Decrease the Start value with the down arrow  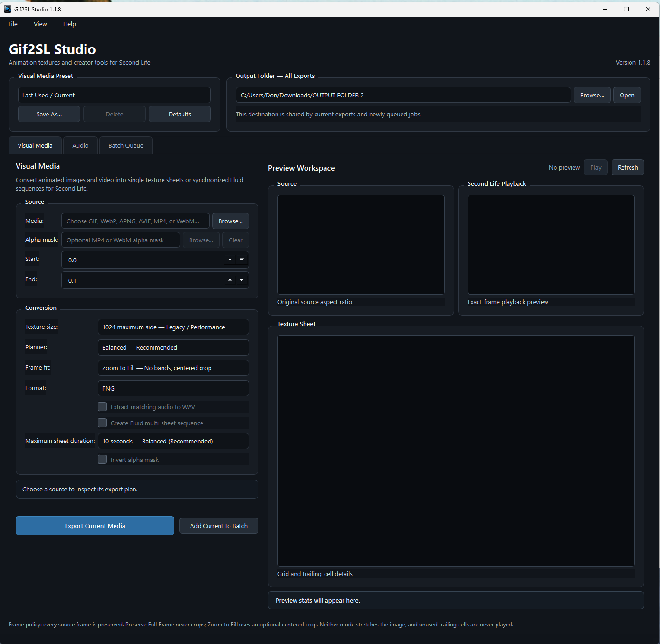[242, 260]
